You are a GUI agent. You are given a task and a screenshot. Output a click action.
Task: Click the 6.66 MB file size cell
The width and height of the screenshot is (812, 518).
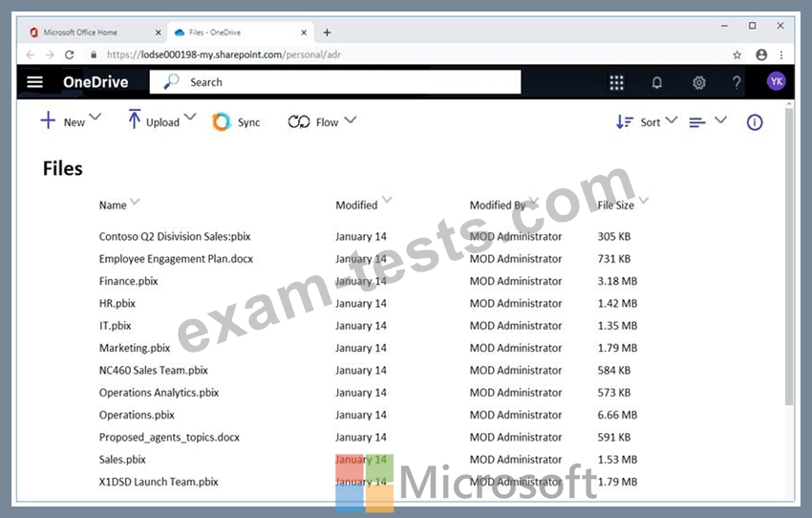coord(617,415)
